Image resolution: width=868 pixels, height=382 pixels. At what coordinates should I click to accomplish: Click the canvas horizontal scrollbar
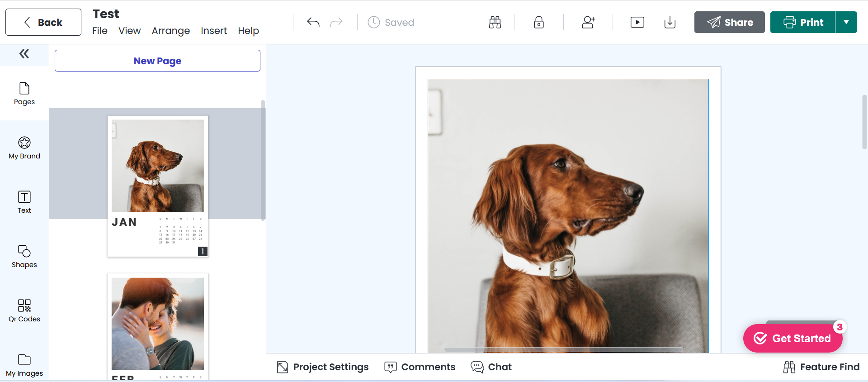563,349
